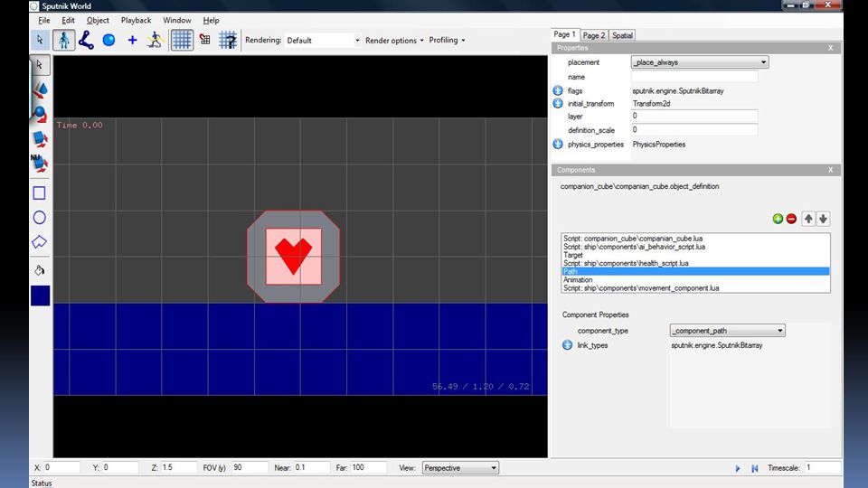
Task: Choose the path nodes tool
Action: pyautogui.click(x=87, y=40)
